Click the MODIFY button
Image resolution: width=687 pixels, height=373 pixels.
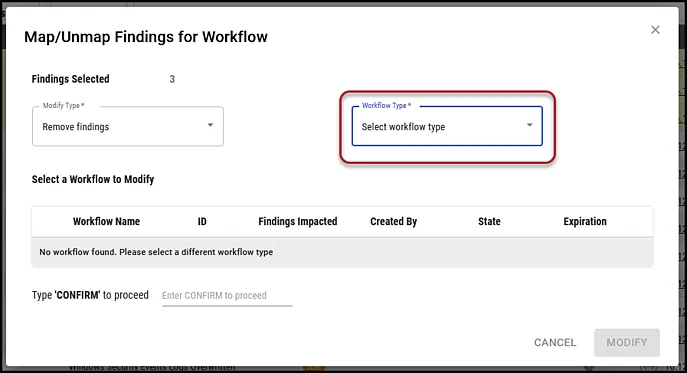click(627, 342)
